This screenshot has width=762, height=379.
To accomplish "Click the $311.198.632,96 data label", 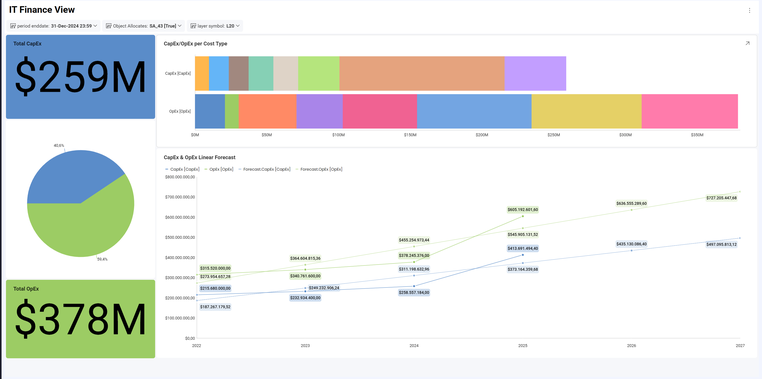I will click(x=414, y=269).
